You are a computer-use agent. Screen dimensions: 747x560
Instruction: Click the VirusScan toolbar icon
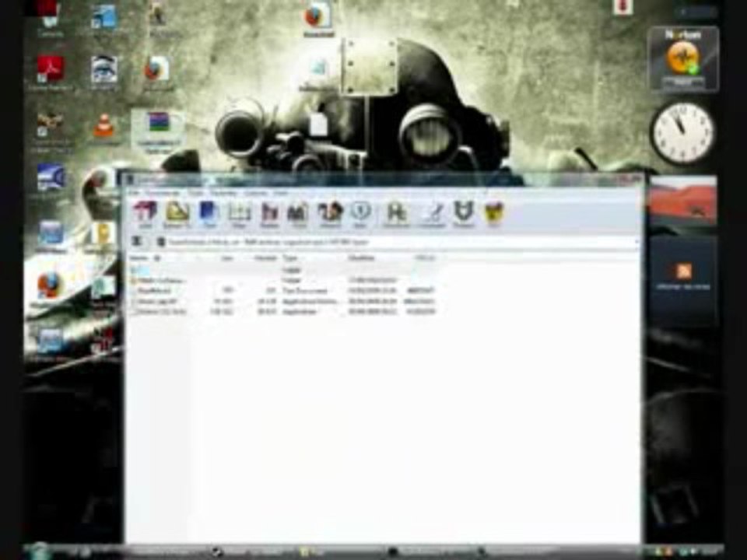pyautogui.click(x=395, y=214)
